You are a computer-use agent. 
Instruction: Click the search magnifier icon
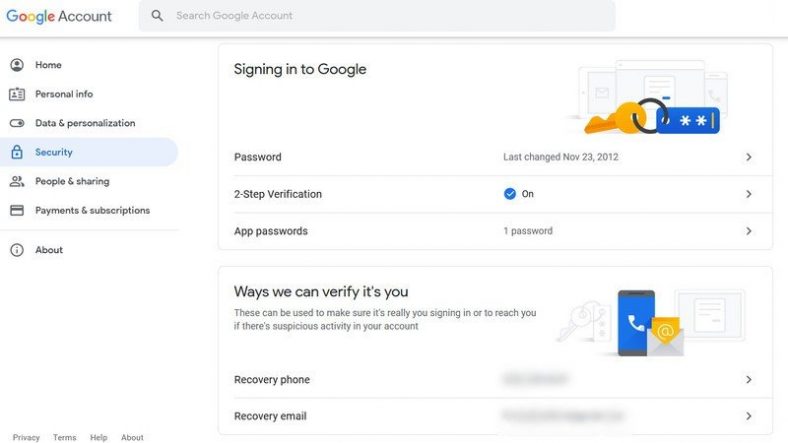point(157,16)
